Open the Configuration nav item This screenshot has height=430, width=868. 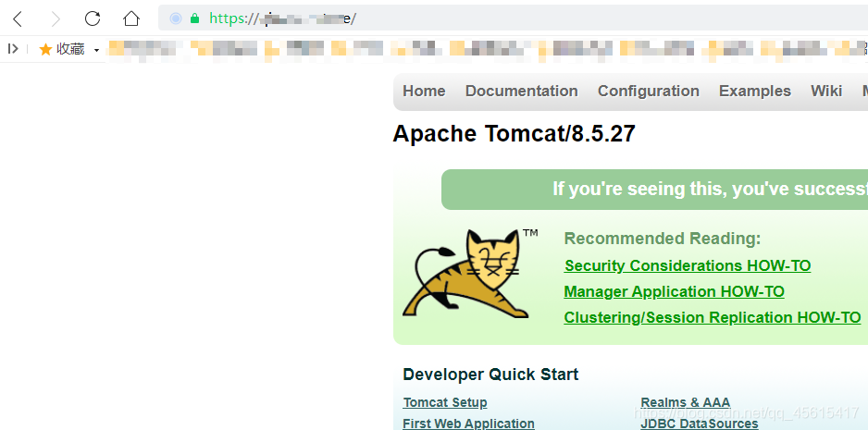(649, 91)
